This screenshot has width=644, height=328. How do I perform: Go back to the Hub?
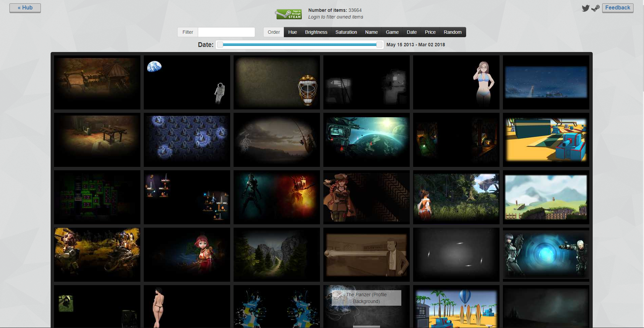tap(25, 8)
